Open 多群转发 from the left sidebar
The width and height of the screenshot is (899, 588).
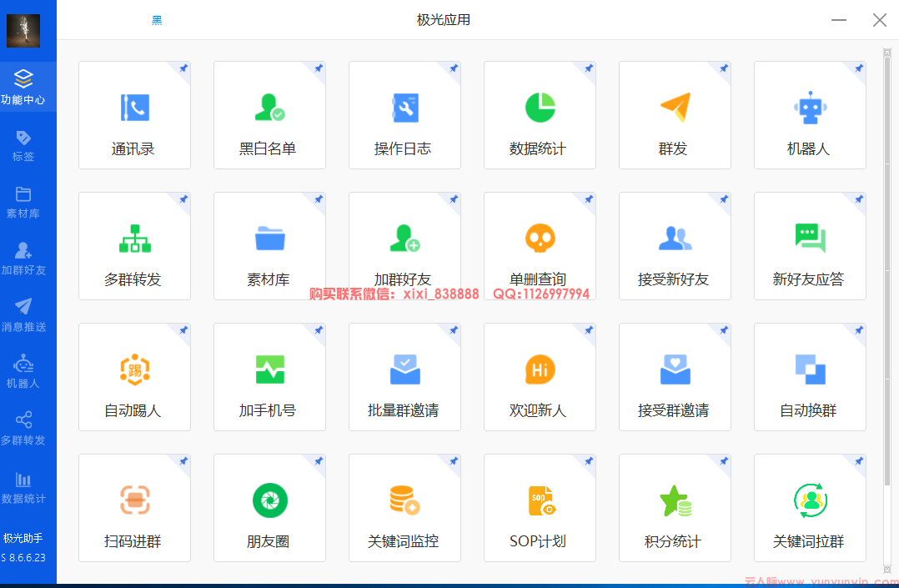[x=23, y=428]
